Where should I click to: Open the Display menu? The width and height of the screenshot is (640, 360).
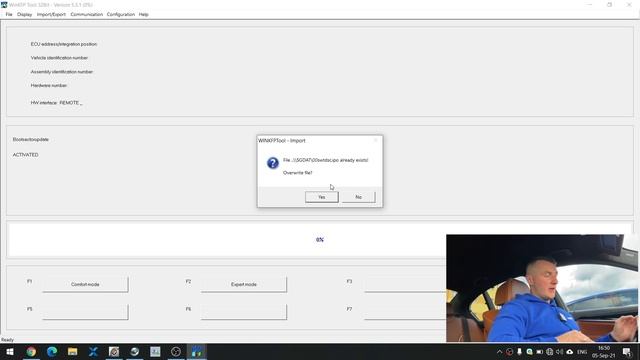(x=24, y=14)
